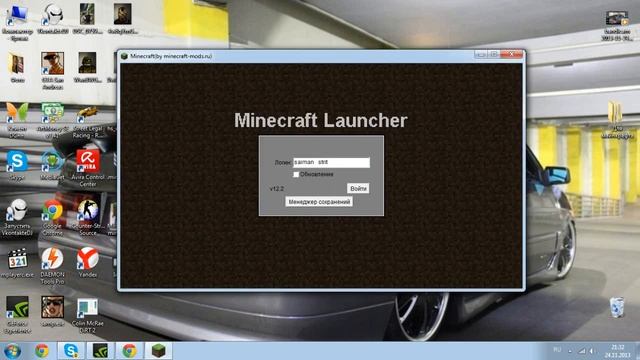Open Street Legal Racing shortcut
The width and height of the screenshot is (640, 360).
(87, 122)
